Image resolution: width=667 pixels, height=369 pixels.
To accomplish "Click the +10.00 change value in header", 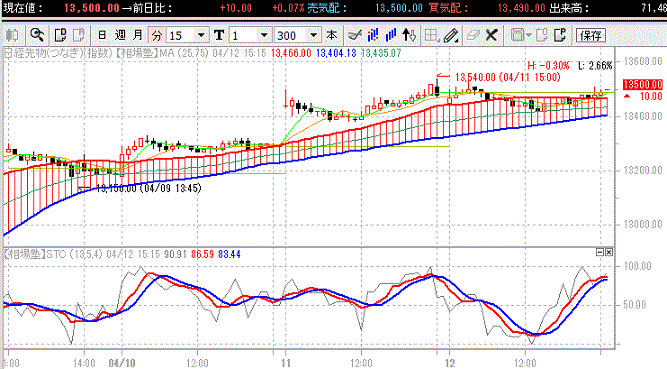I will [236, 8].
